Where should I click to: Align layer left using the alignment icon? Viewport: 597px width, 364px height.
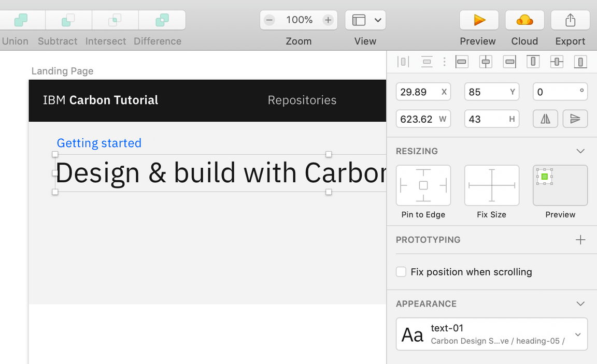click(x=461, y=62)
